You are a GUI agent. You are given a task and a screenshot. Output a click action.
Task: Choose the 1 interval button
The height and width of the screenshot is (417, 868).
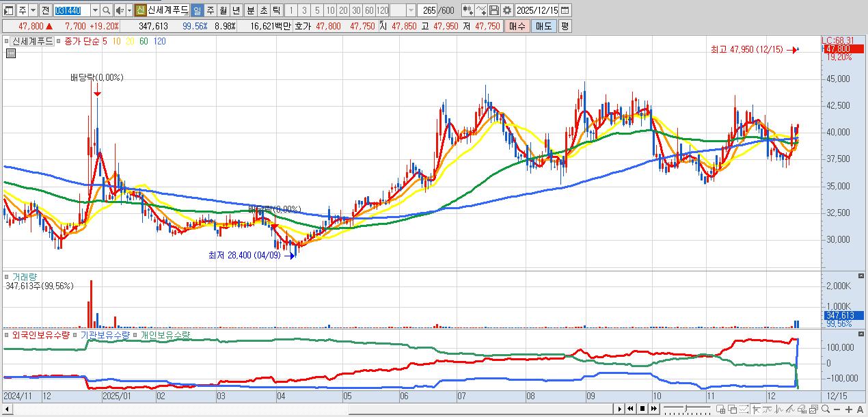pos(291,10)
